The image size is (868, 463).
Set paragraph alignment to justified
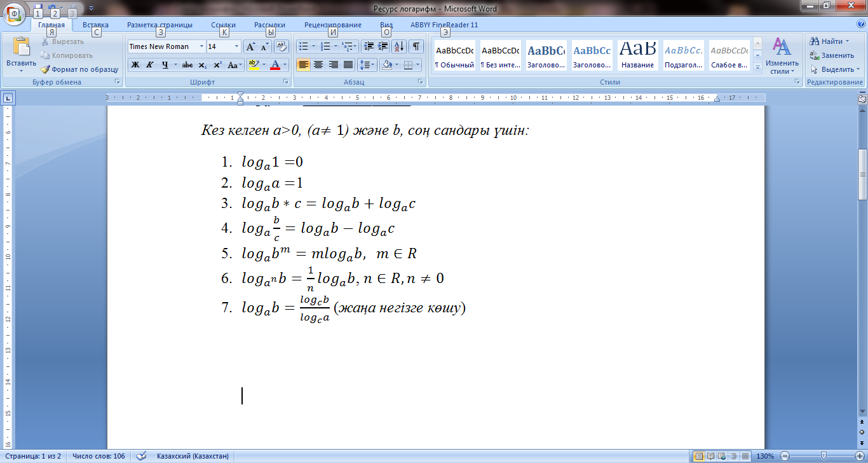(x=348, y=65)
